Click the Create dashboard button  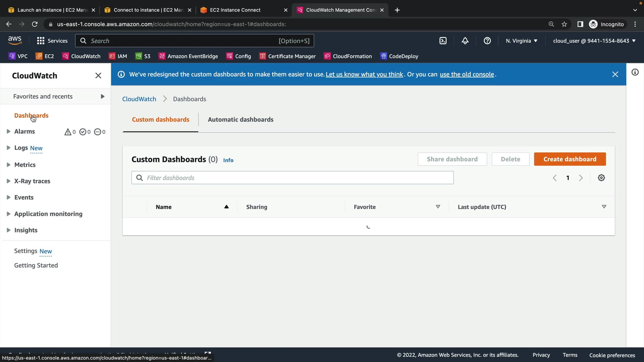click(570, 159)
